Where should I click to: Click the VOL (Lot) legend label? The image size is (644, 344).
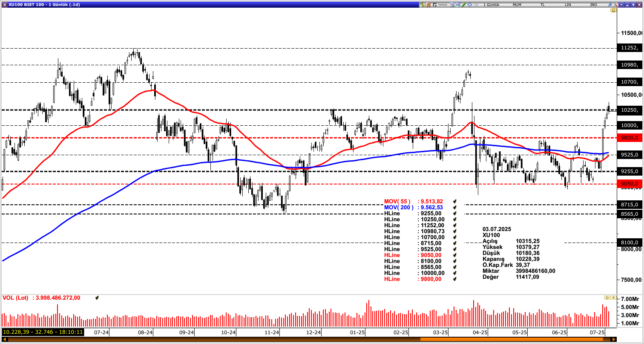[x=15, y=298]
